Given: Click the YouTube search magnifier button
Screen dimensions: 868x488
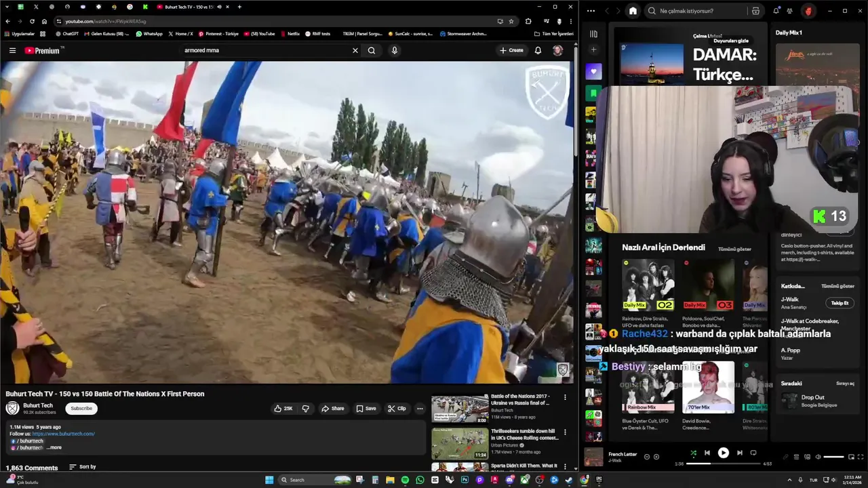Looking at the screenshot, I should coord(372,50).
